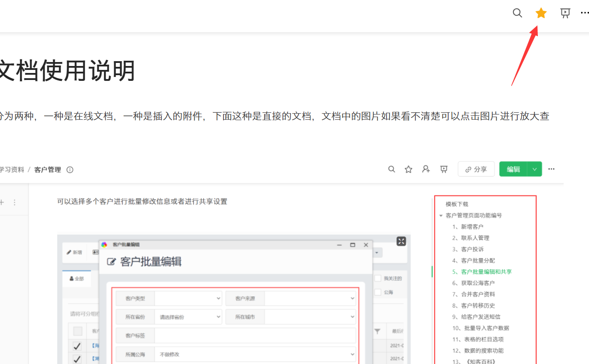The image size is (589, 364).
Task: Jump to outline item 11、表格的栏目选项
Action: [478, 339]
